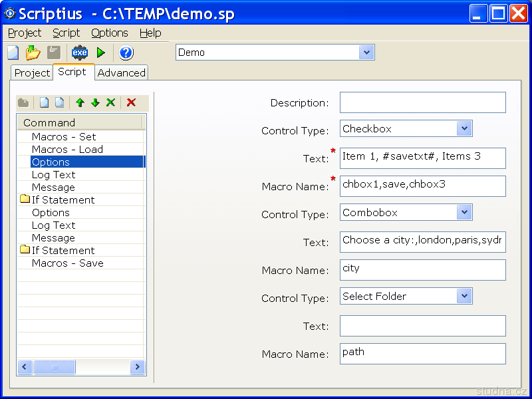Open the Demo dropdown in the toolbar
This screenshot has width=532, height=399.
tap(366, 53)
